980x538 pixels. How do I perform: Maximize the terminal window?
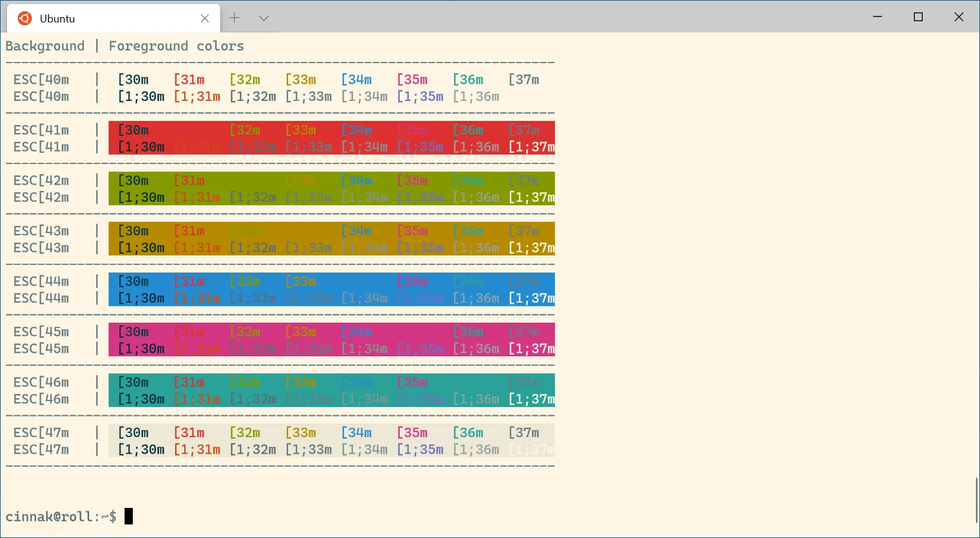tap(918, 17)
